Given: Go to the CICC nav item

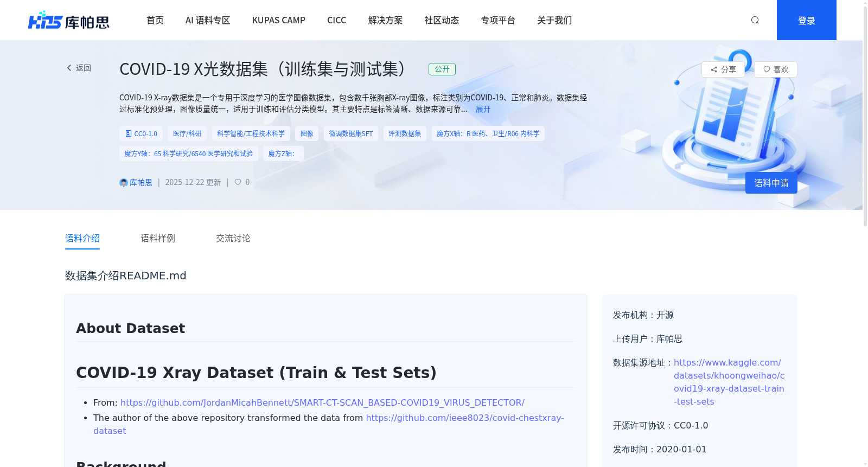Looking at the screenshot, I should (x=336, y=20).
